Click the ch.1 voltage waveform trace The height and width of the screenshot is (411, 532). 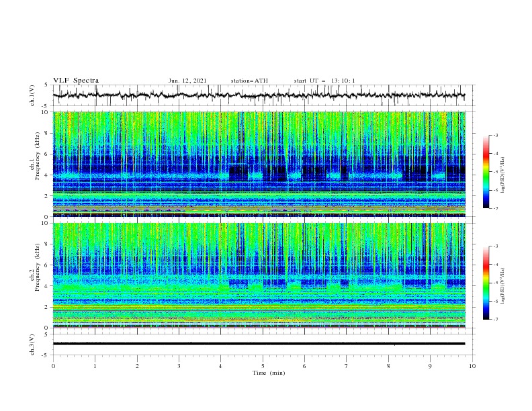tap(259, 95)
